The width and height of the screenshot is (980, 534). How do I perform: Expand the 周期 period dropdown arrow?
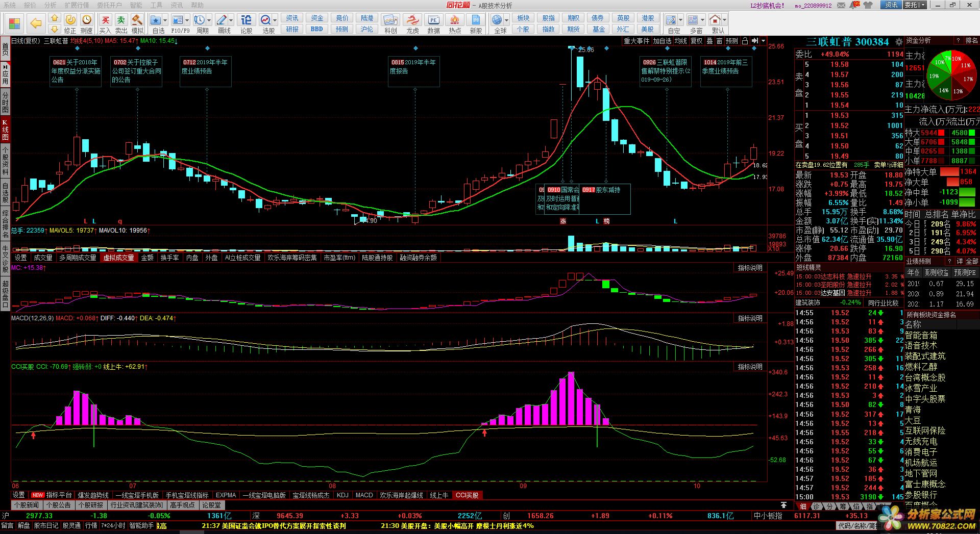[x=208, y=20]
